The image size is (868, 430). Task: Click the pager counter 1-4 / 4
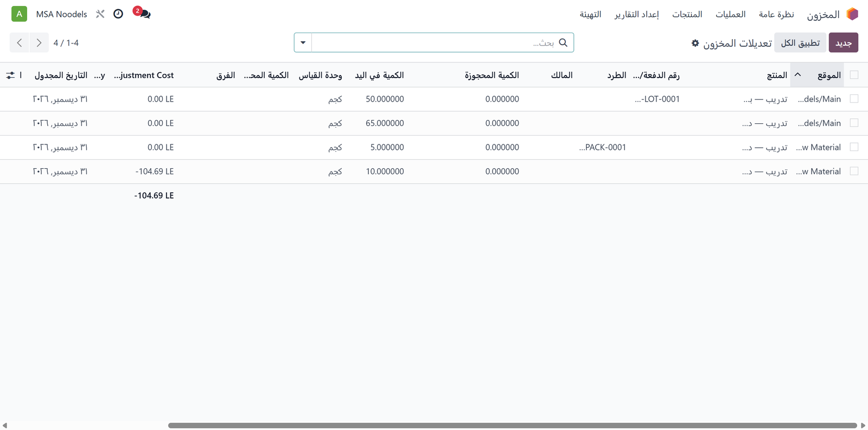(66, 43)
